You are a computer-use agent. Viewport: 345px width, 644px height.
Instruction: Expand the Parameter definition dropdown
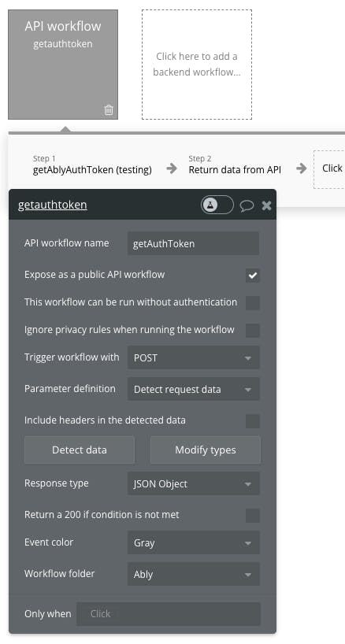pyautogui.click(x=194, y=389)
